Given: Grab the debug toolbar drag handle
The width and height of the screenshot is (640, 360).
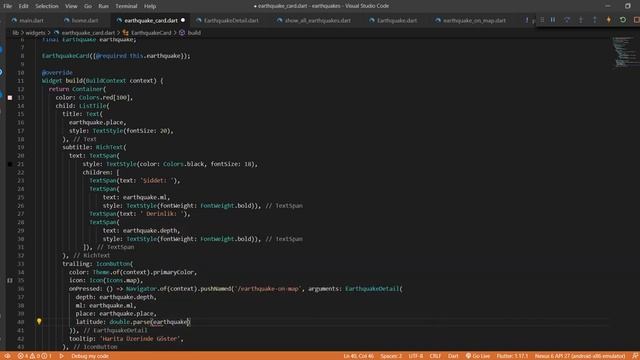Looking at the screenshot, I should point(542,20).
